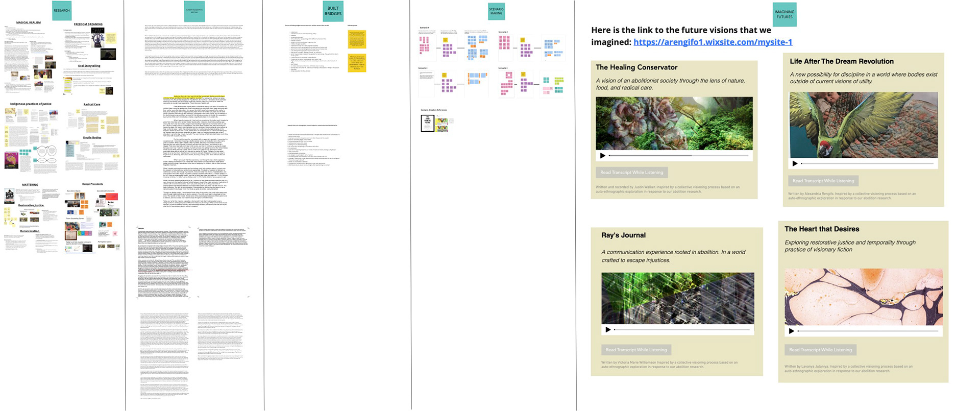
Task: Select the teal RESEARCH label
Action: click(62, 11)
